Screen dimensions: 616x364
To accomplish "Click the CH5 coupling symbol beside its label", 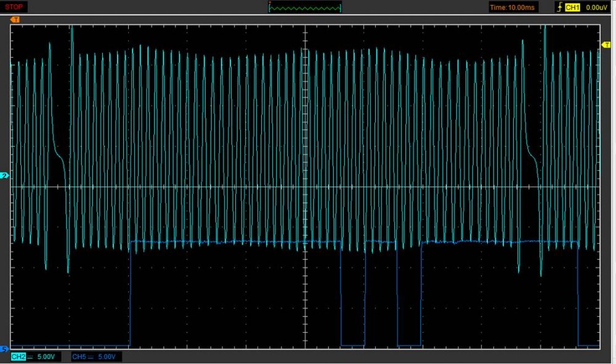I will pyautogui.click(x=90, y=357).
